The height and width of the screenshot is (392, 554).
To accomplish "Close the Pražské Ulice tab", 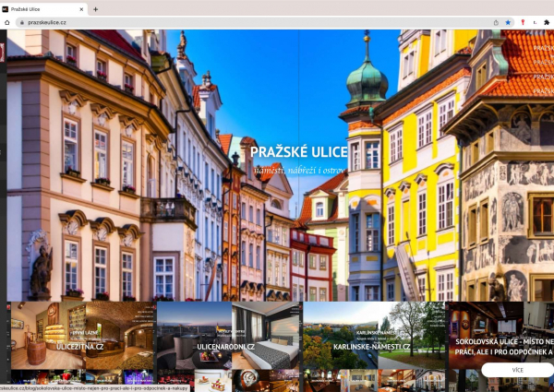I will click(x=81, y=8).
